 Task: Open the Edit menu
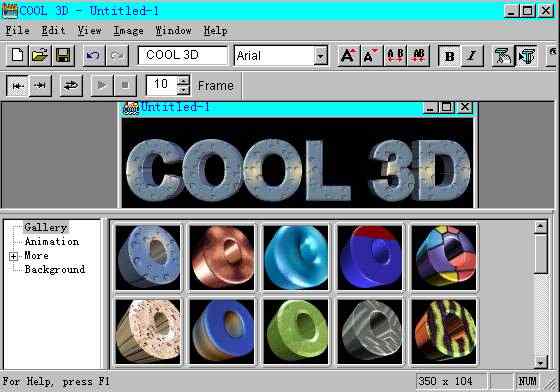tap(53, 31)
